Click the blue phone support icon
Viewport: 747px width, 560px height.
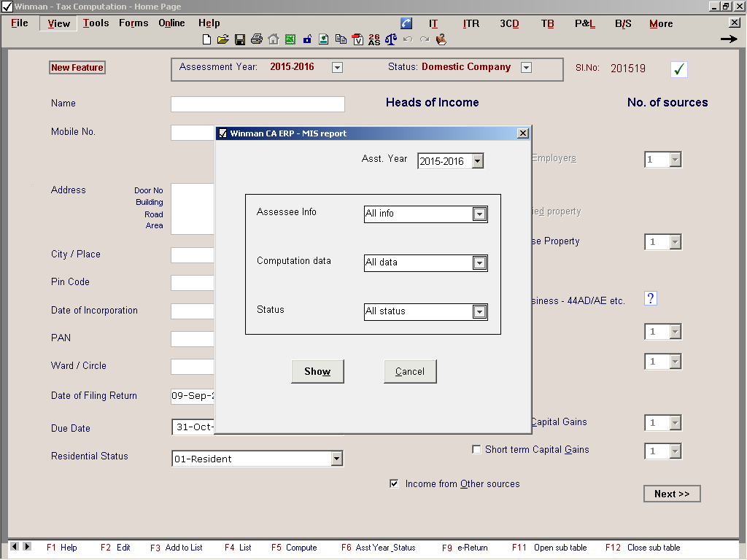point(406,23)
